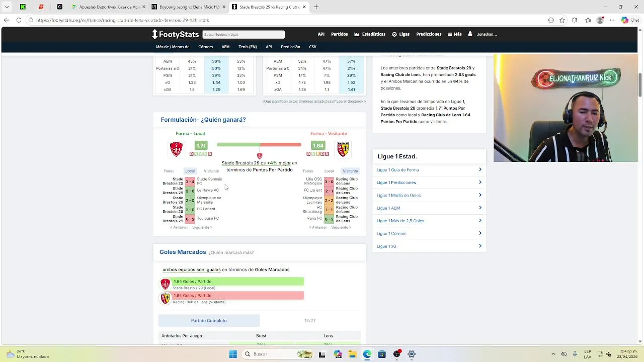Open Copilot Chat button in browser

pos(629,20)
